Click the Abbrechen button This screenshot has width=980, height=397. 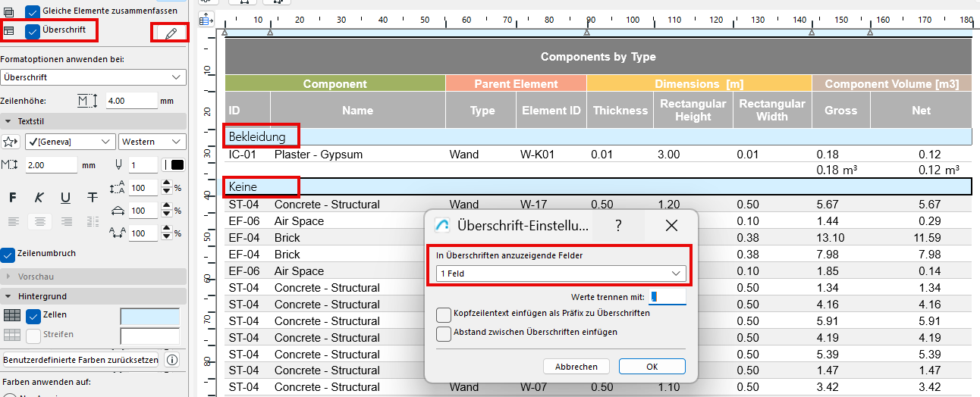576,367
